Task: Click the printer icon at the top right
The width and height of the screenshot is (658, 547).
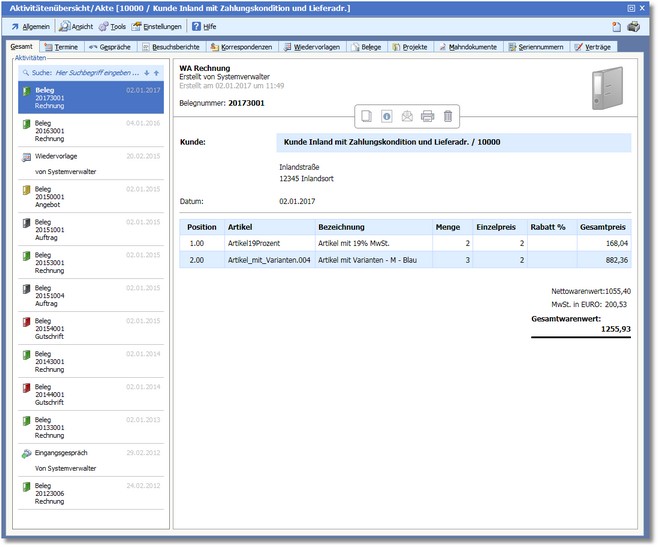Action: (633, 26)
